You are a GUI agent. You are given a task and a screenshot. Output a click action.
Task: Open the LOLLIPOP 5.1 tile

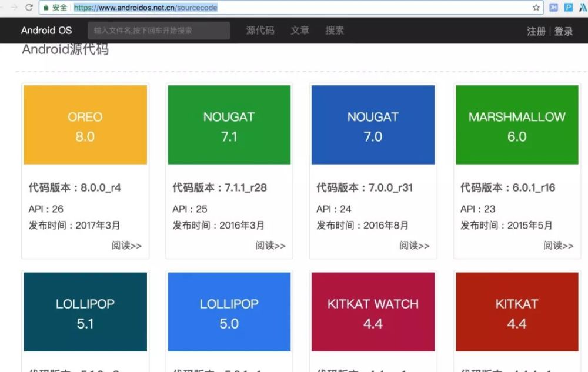[85, 311]
